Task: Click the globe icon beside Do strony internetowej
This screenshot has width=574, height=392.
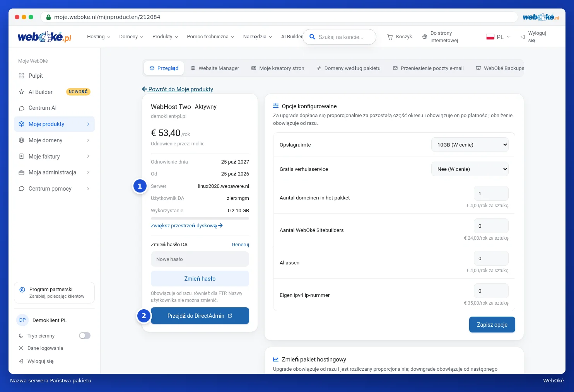Action: 425,37
